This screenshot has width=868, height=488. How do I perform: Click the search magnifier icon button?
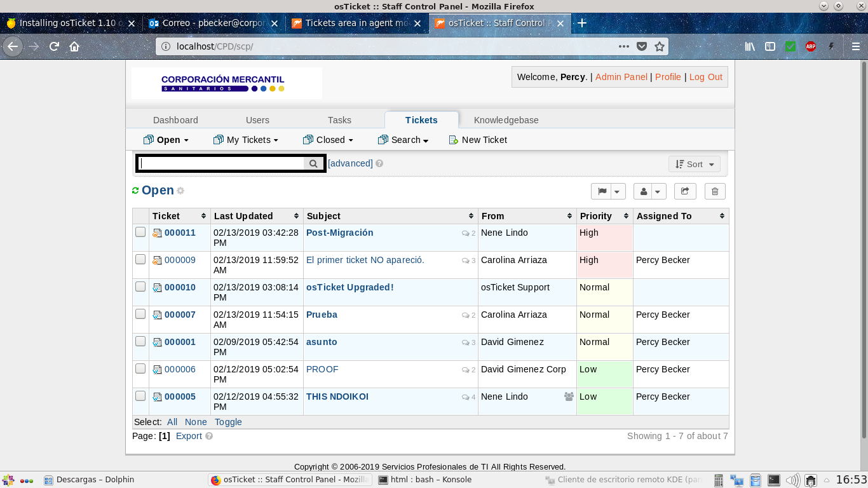click(313, 163)
